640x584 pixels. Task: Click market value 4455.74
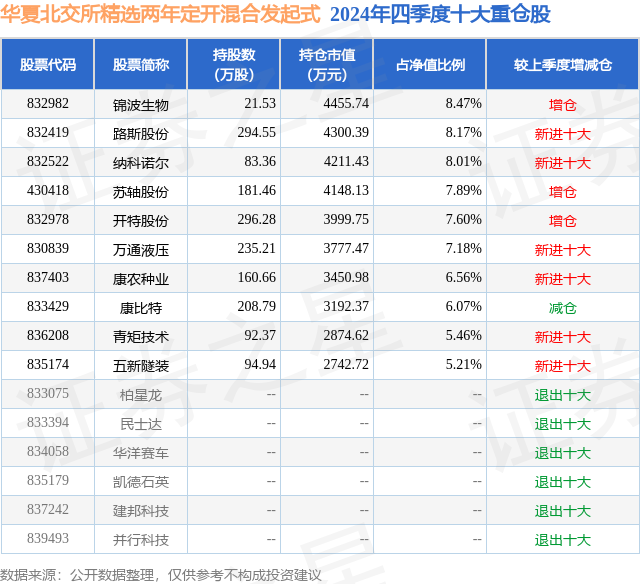(346, 104)
